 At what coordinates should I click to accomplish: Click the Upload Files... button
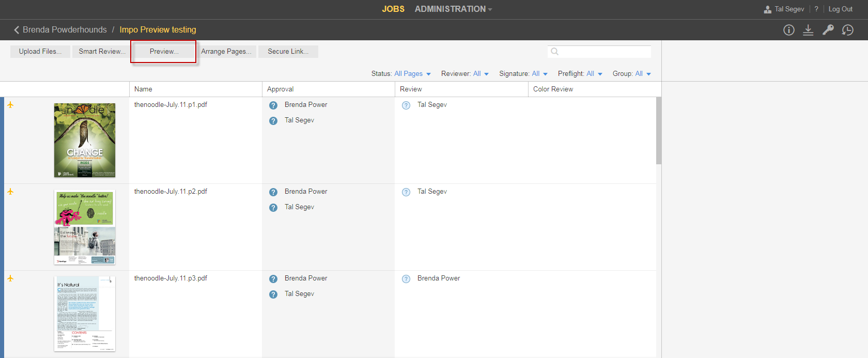[40, 52]
